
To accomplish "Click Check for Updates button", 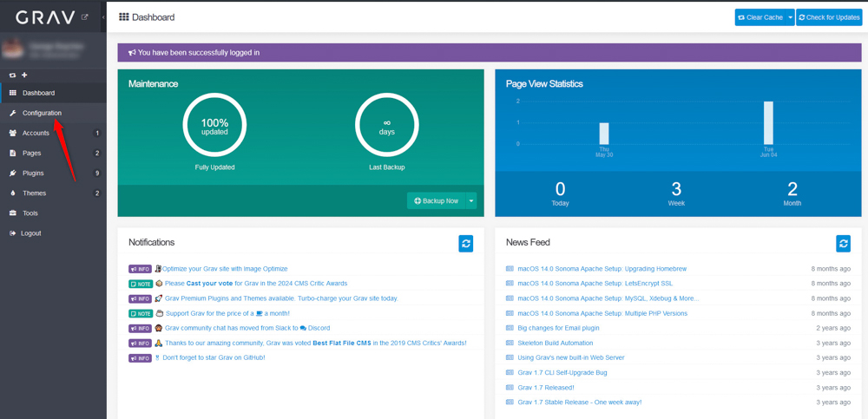I will tap(829, 17).
